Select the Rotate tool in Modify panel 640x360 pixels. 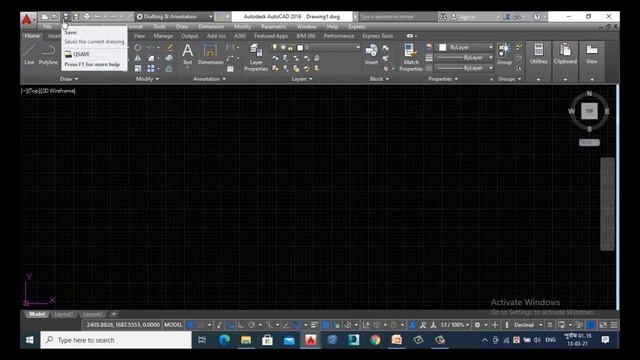point(138,48)
